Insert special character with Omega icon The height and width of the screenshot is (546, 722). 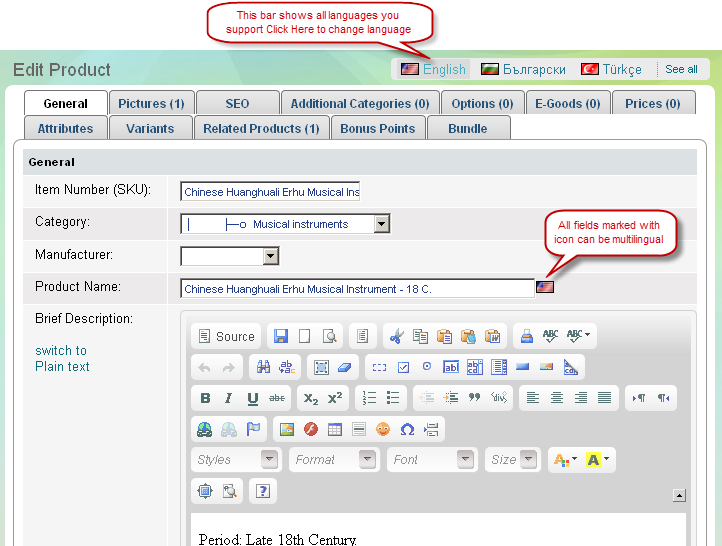pos(407,429)
